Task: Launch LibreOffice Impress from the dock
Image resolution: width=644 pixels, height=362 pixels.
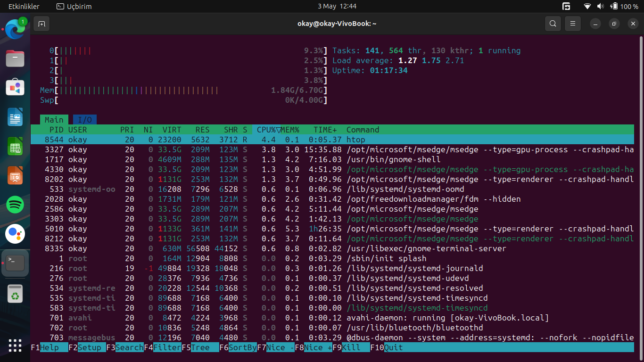Action: [15, 175]
